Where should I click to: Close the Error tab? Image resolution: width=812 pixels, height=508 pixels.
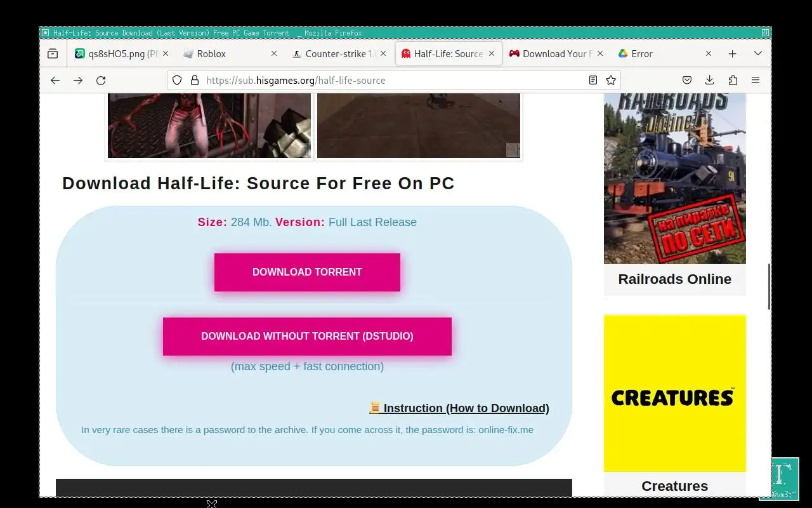point(709,54)
